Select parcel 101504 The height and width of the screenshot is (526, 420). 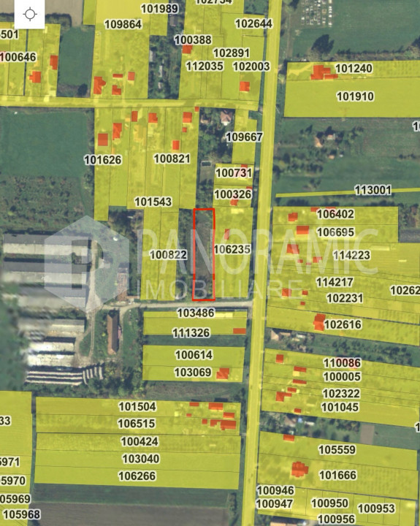click(137, 407)
